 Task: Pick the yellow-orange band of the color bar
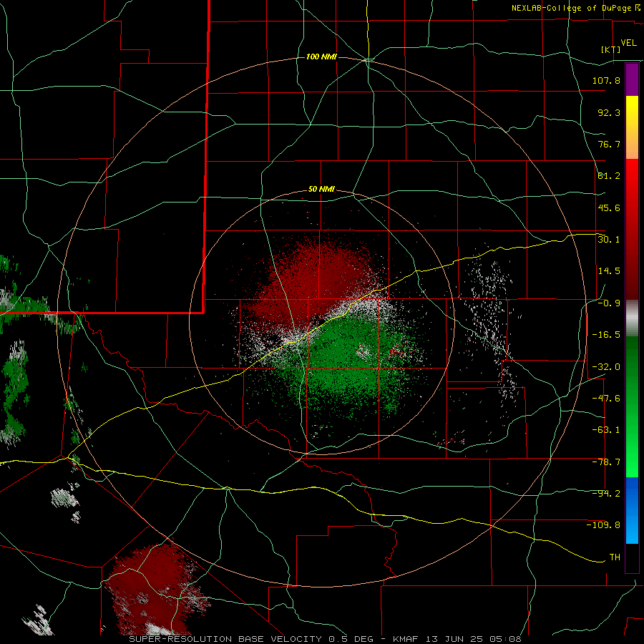pos(632,127)
